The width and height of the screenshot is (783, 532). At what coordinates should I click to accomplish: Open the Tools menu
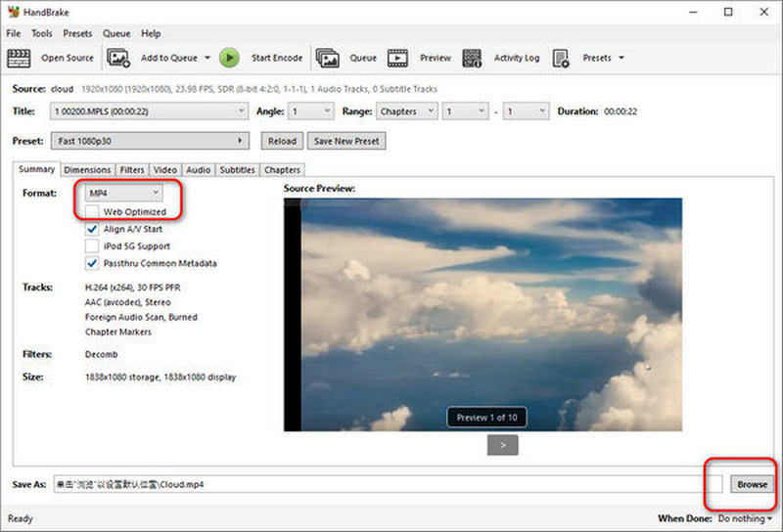click(41, 33)
